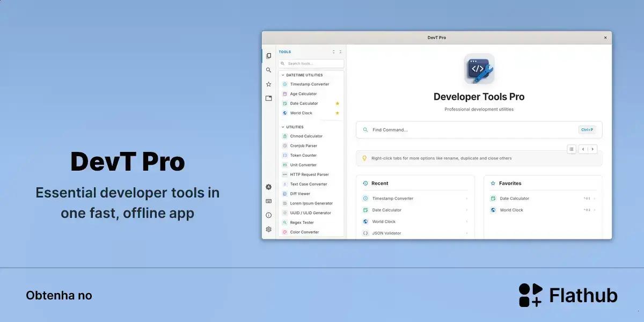The width and height of the screenshot is (644, 322).
Task: Show next tip with right arrow
Action: tap(592, 149)
